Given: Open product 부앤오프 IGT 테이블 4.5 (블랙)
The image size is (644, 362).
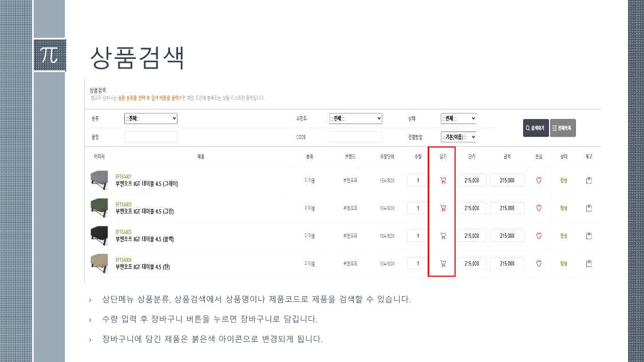Looking at the screenshot, I should [145, 239].
